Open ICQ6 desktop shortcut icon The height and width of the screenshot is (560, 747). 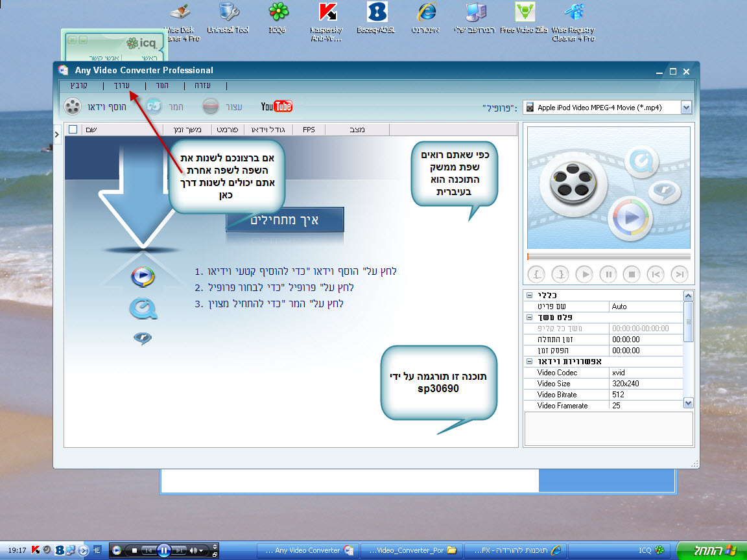[278, 14]
